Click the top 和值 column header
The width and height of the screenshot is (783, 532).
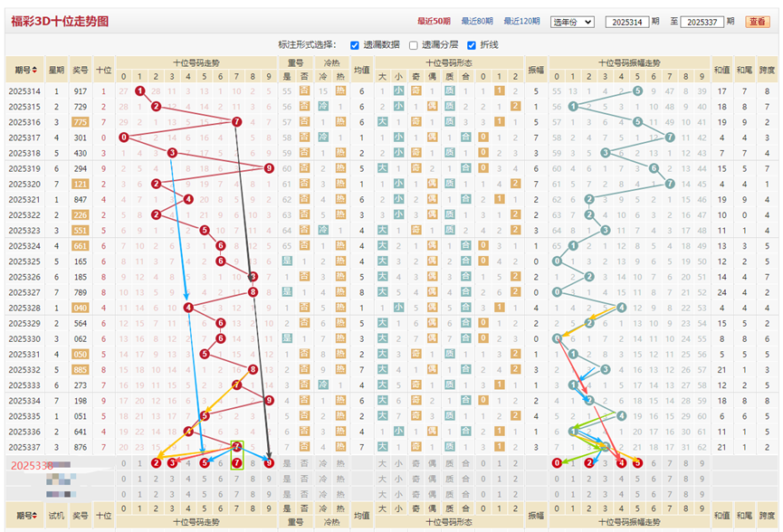tap(721, 70)
